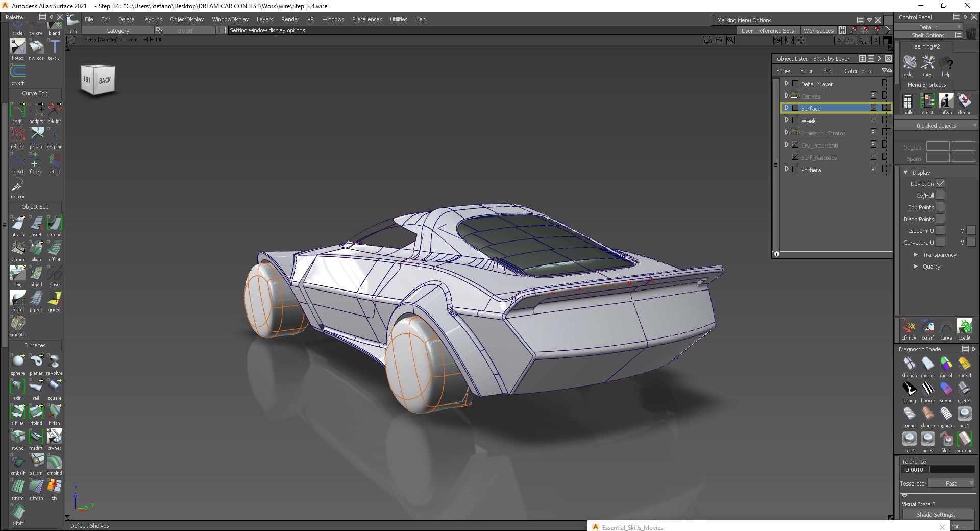Select the rail surface tool
The height and width of the screenshot is (531, 980).
(x=36, y=387)
